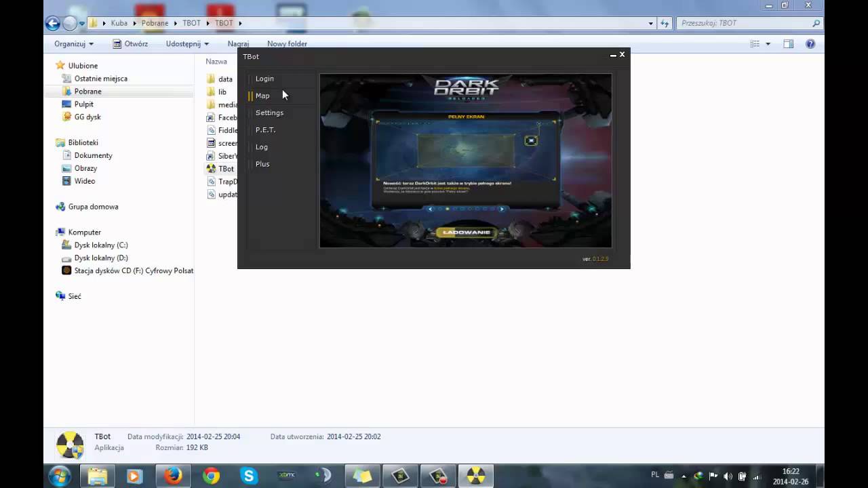This screenshot has width=868, height=488.
Task: Open Google Chrome from the taskbar
Action: (211, 476)
